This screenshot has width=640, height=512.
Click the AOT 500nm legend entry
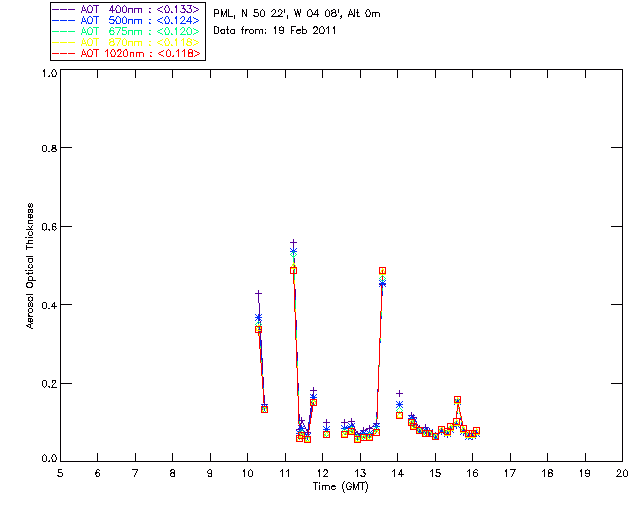point(126,20)
